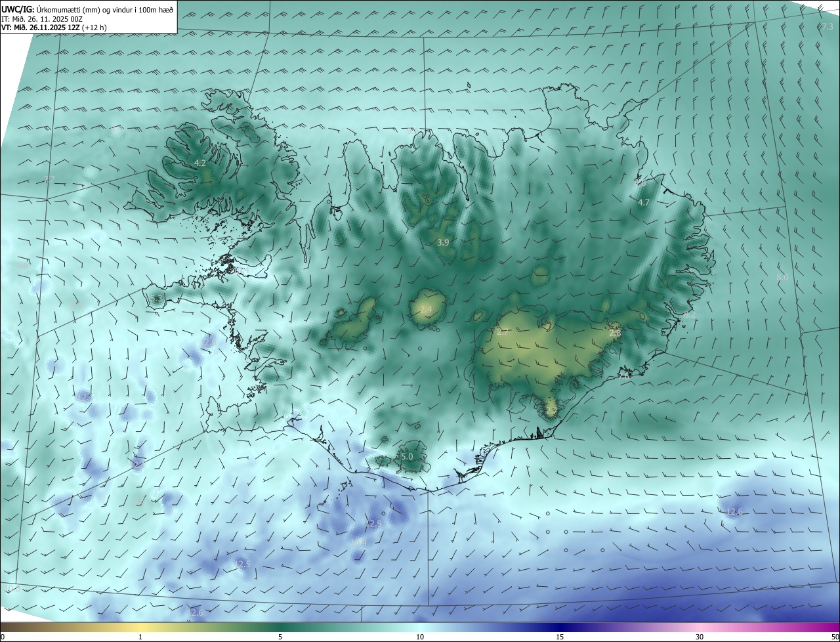The height and width of the screenshot is (642, 840).
Task: Click the 3.9 value in north Iceland
Action: pyautogui.click(x=443, y=242)
